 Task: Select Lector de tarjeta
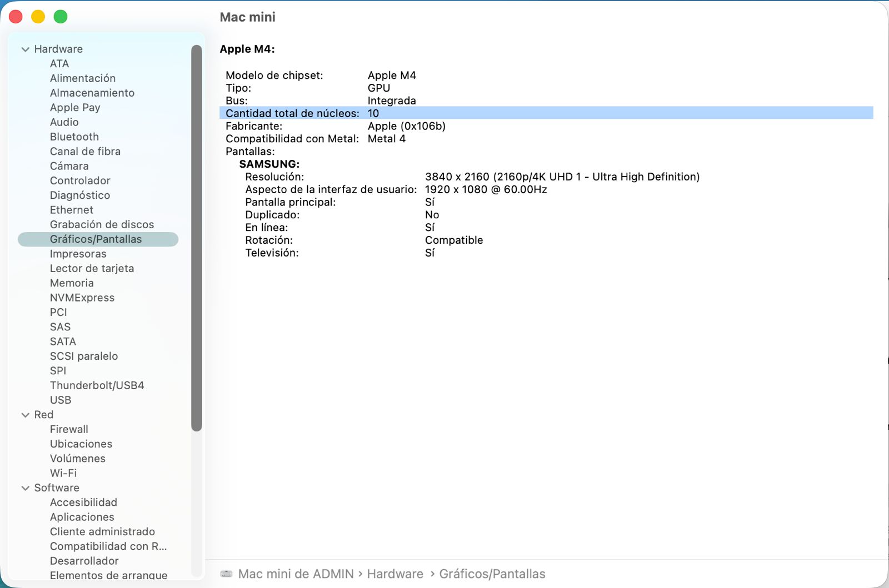point(92,268)
